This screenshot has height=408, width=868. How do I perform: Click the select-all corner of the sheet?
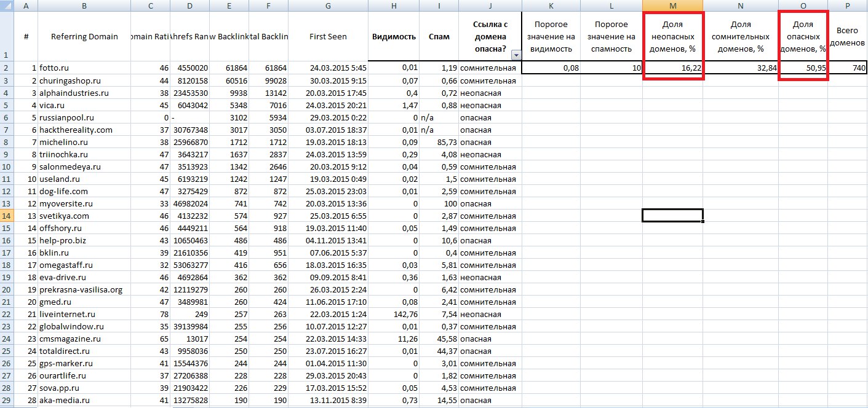pyautogui.click(x=7, y=6)
